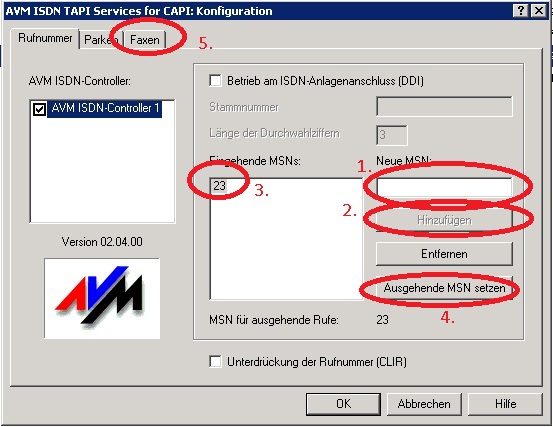Select the Rufnummer tab
The image size is (553, 427).
pos(45,38)
